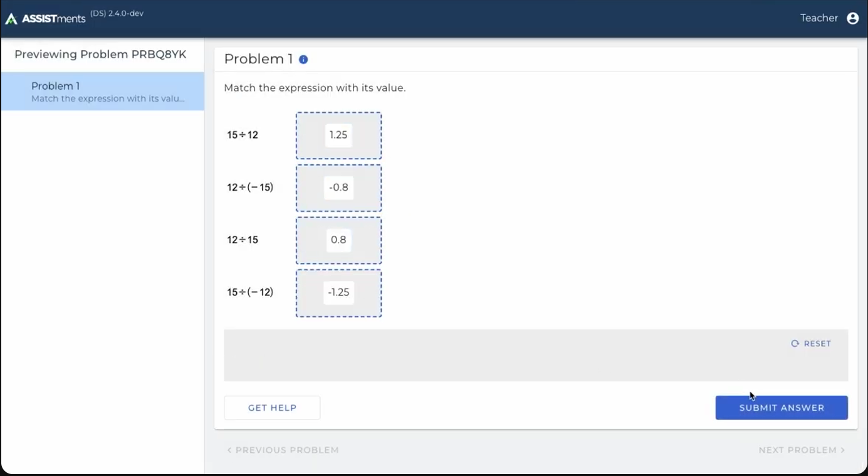Click the -1.25 answer tile
868x476 pixels.
coord(338,292)
